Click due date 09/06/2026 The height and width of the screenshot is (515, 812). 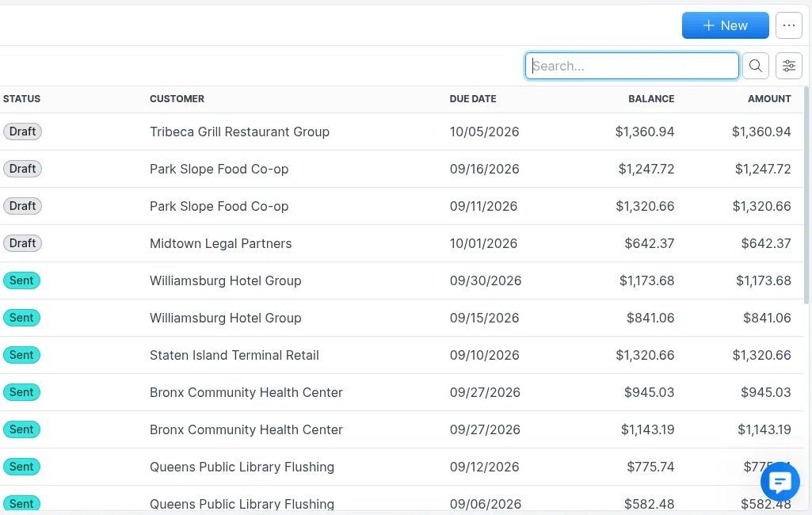pyautogui.click(x=486, y=504)
